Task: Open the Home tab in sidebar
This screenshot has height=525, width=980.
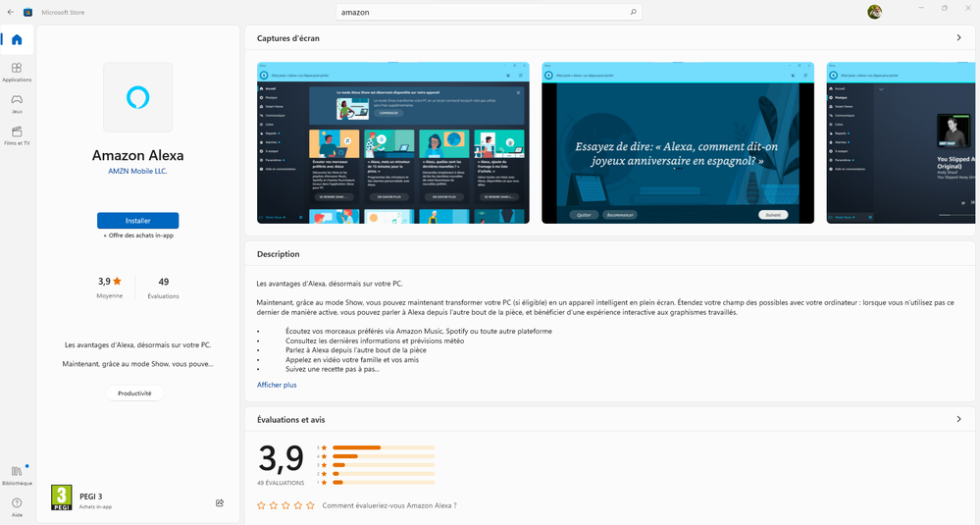Action: click(x=17, y=40)
